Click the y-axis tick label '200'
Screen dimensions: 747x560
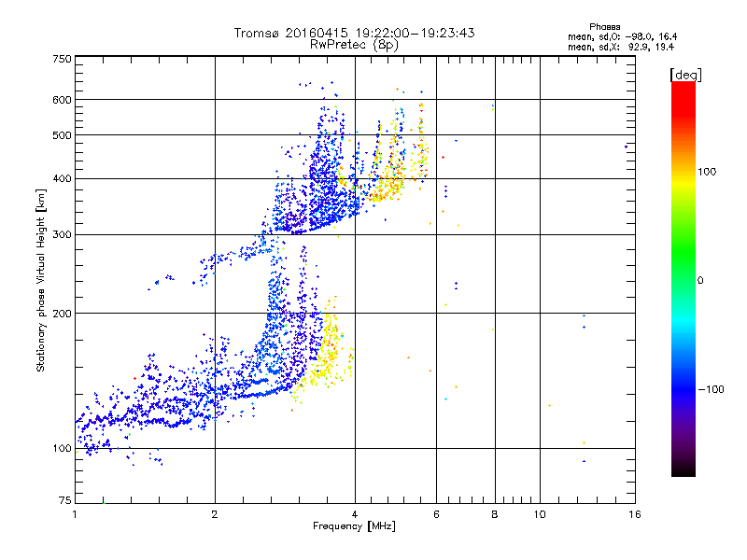62,314
